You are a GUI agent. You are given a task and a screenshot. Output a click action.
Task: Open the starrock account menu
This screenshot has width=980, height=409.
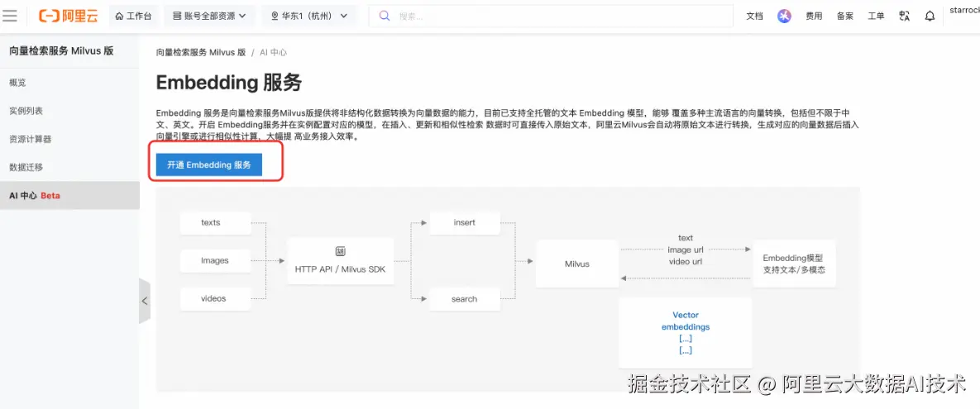[x=964, y=11]
